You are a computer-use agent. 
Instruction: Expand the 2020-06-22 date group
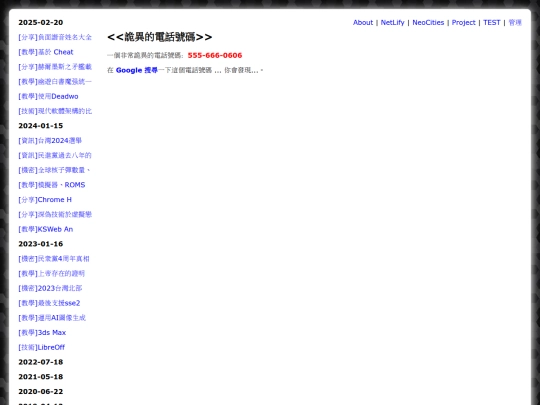(x=41, y=392)
